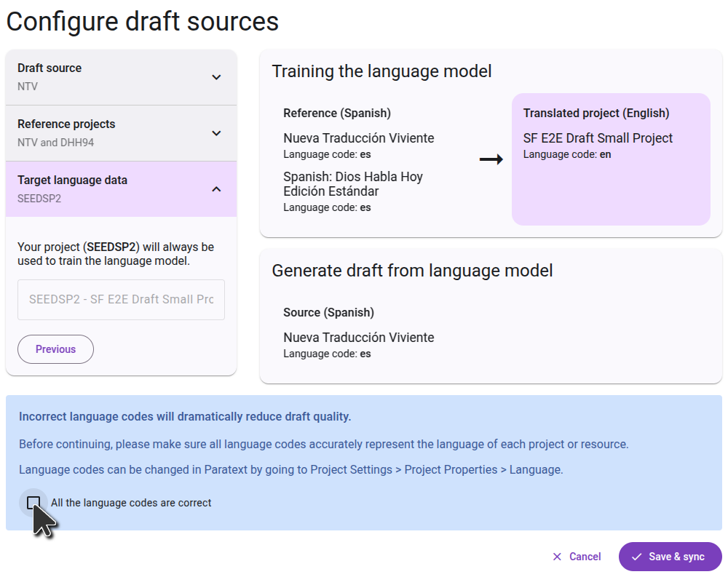Click 'Nueva Traducción Viviente' under Source (Spanish)
728x577 pixels.
358,338
